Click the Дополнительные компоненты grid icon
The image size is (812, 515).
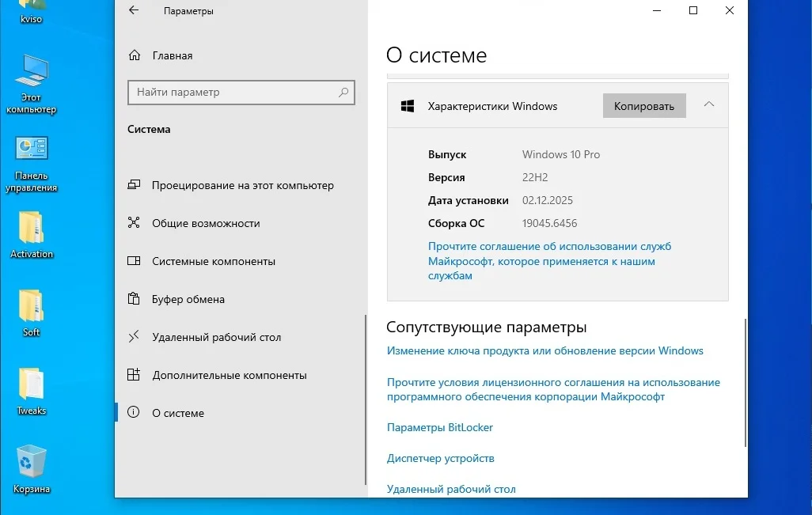click(134, 375)
